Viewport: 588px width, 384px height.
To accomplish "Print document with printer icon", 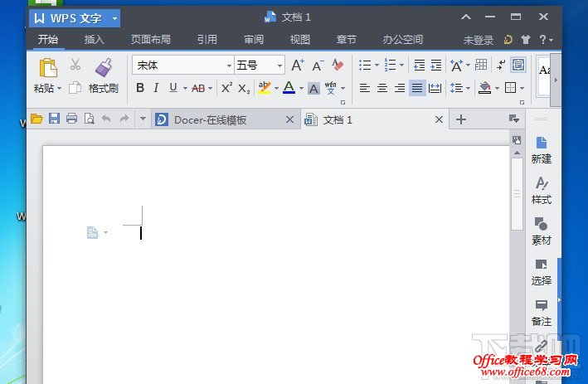I will click(x=71, y=119).
